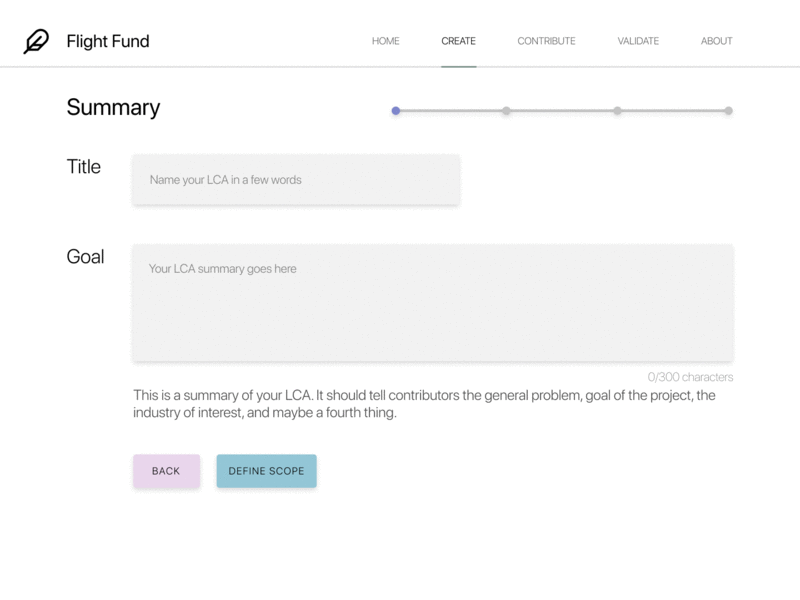The height and width of the screenshot is (600, 800).
Task: Click the 0/300 characters counter
Action: [690, 377]
